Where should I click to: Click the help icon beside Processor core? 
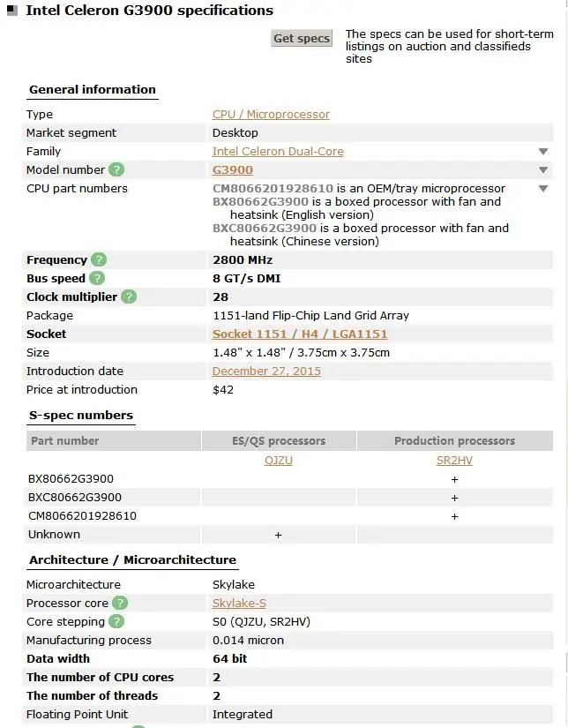[x=120, y=603]
